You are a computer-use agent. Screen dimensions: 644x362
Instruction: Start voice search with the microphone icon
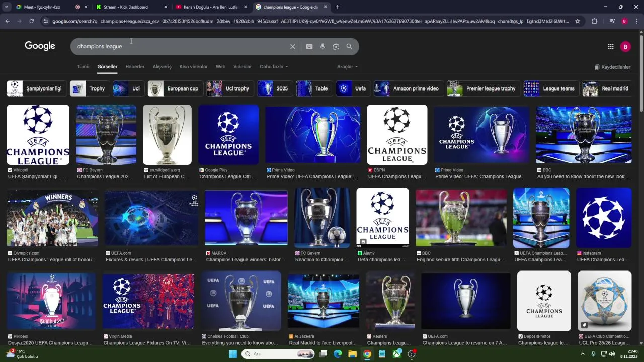pyautogui.click(x=323, y=46)
